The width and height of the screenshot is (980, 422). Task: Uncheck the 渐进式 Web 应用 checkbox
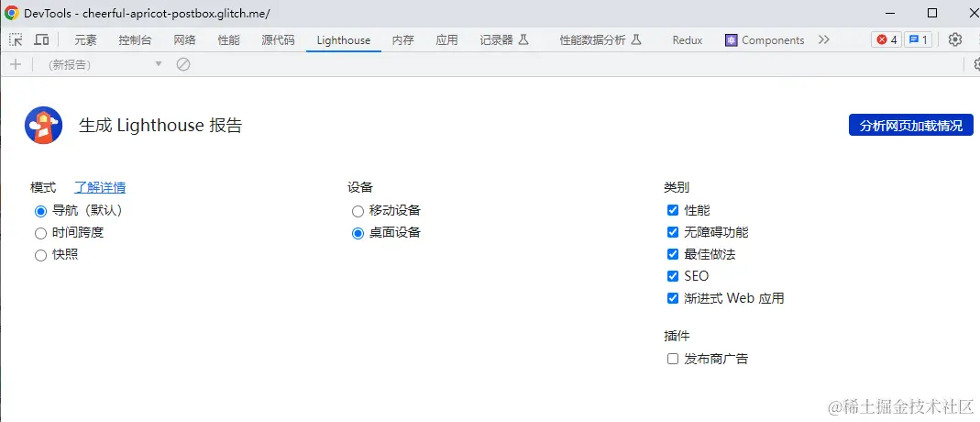673,298
